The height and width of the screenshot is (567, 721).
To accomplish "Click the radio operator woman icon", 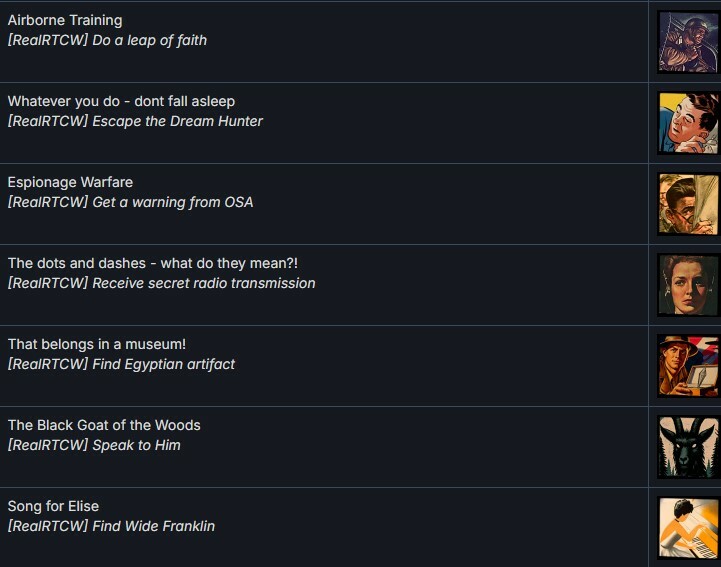I will [689, 285].
